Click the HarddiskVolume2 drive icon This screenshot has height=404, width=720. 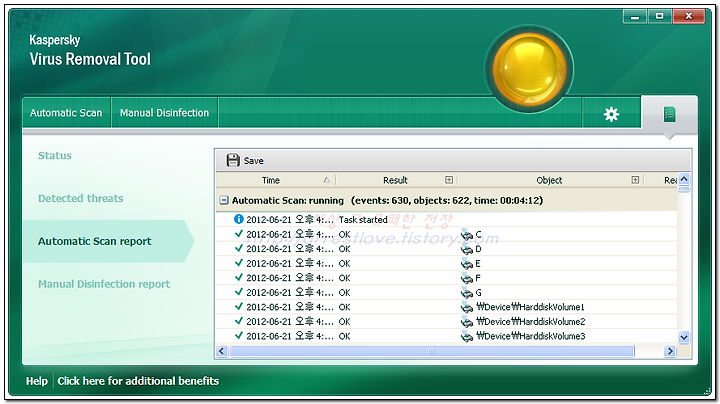467,322
